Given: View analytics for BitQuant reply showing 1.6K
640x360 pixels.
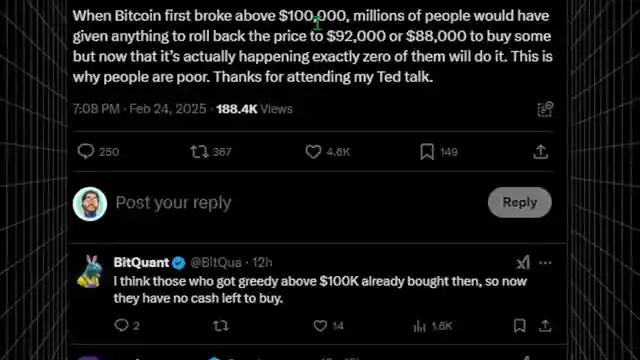Looking at the screenshot, I should tap(419, 326).
